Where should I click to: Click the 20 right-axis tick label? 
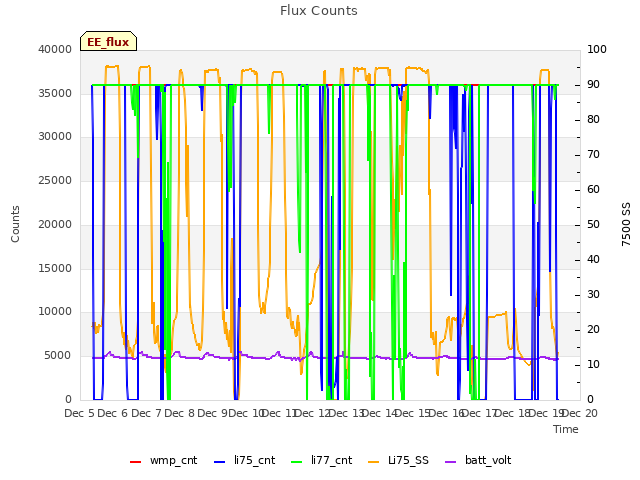coord(593,329)
